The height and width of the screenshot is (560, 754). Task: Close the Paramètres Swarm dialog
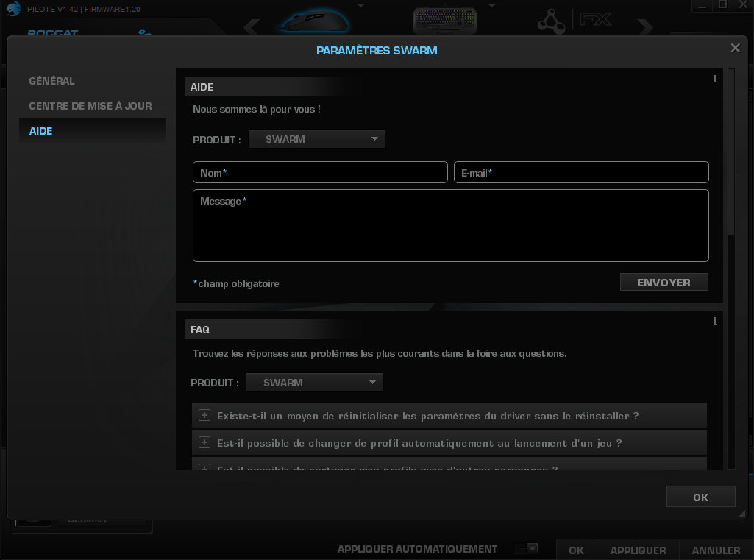(x=736, y=48)
